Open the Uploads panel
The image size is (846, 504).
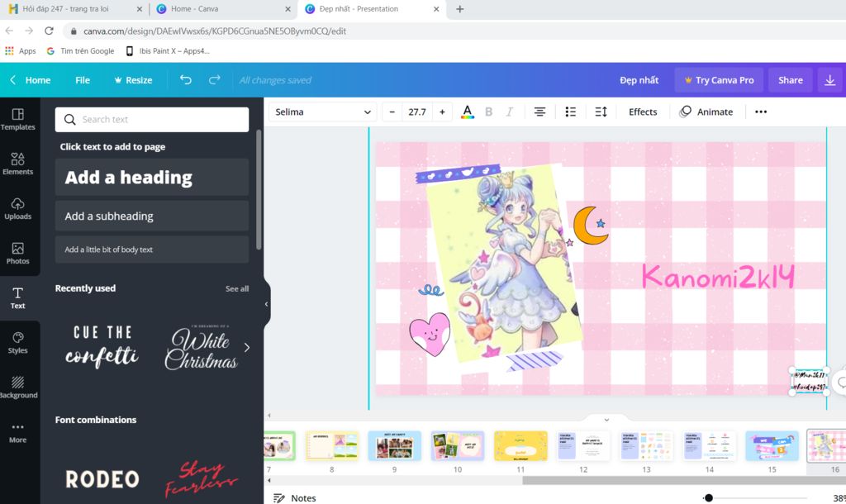click(x=18, y=209)
